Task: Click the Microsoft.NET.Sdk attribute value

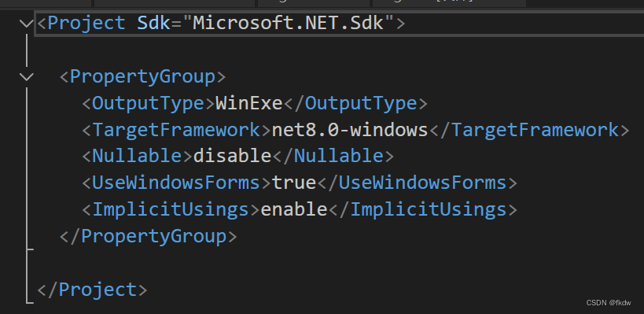Action: point(289,23)
